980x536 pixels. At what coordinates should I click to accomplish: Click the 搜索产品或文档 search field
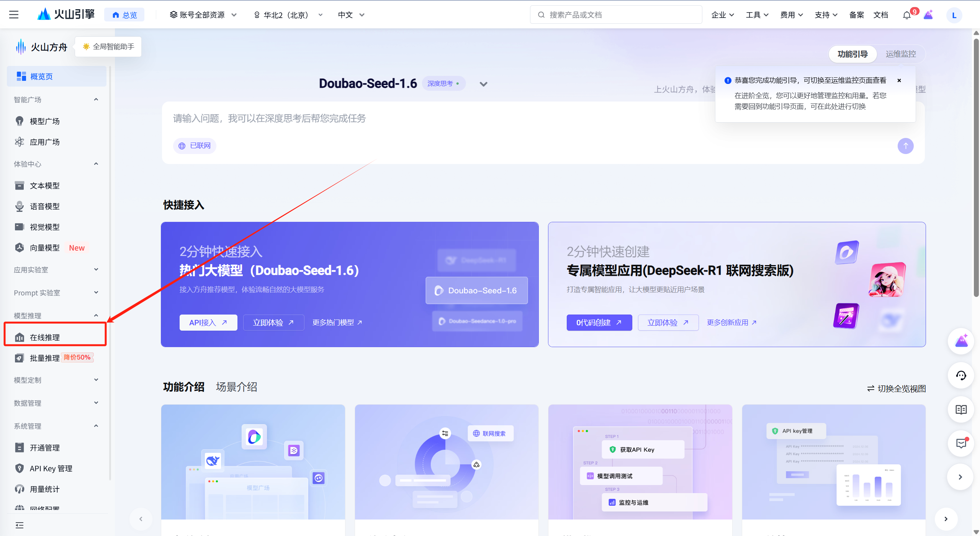616,15
